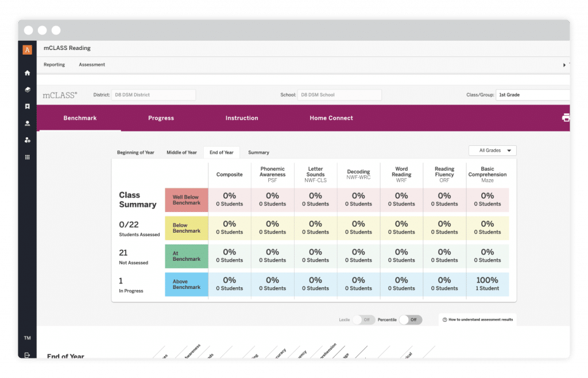Click the Well Below Benchmark label
The image size is (588, 378).
187,200
